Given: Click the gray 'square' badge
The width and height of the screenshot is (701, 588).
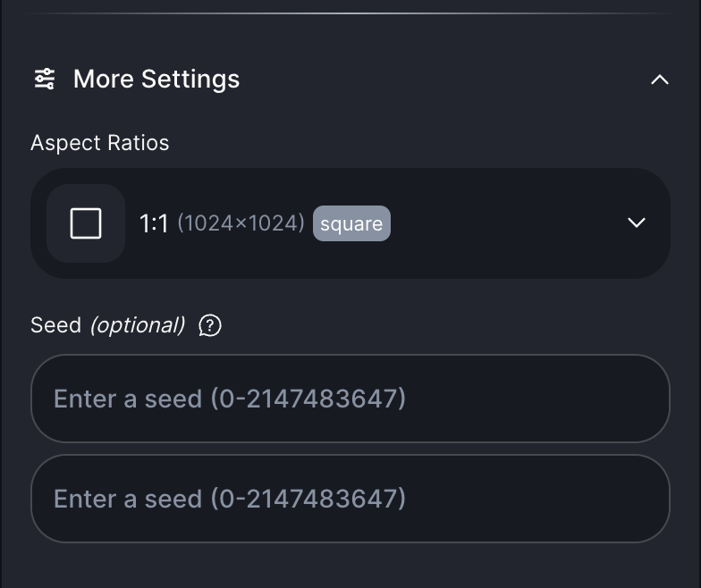Looking at the screenshot, I should (351, 223).
